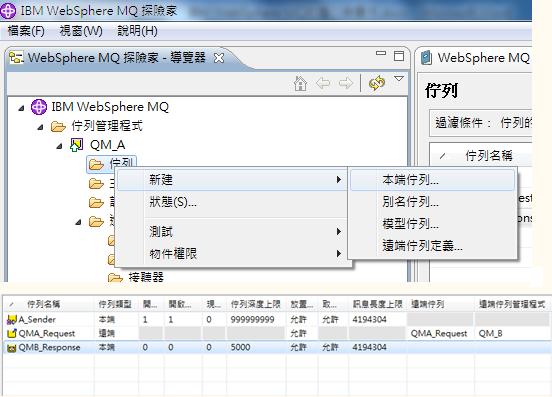The width and height of the screenshot is (552, 397).
Task: Click the yellow refresh icon in navigator
Action: tap(376, 83)
